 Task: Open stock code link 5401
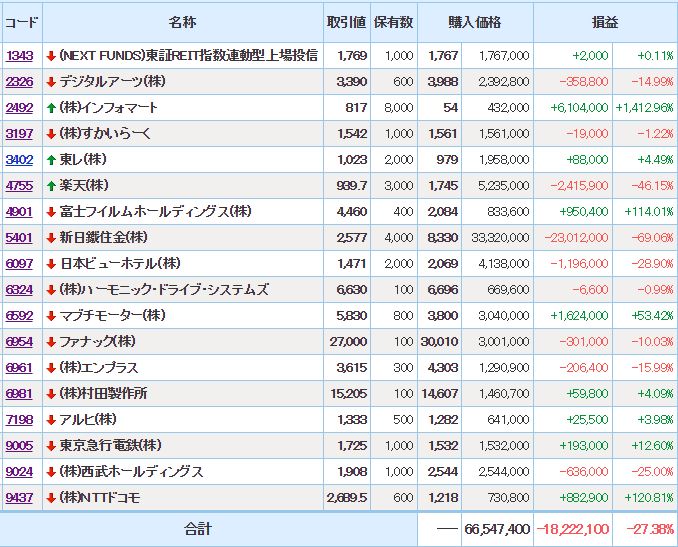19,238
